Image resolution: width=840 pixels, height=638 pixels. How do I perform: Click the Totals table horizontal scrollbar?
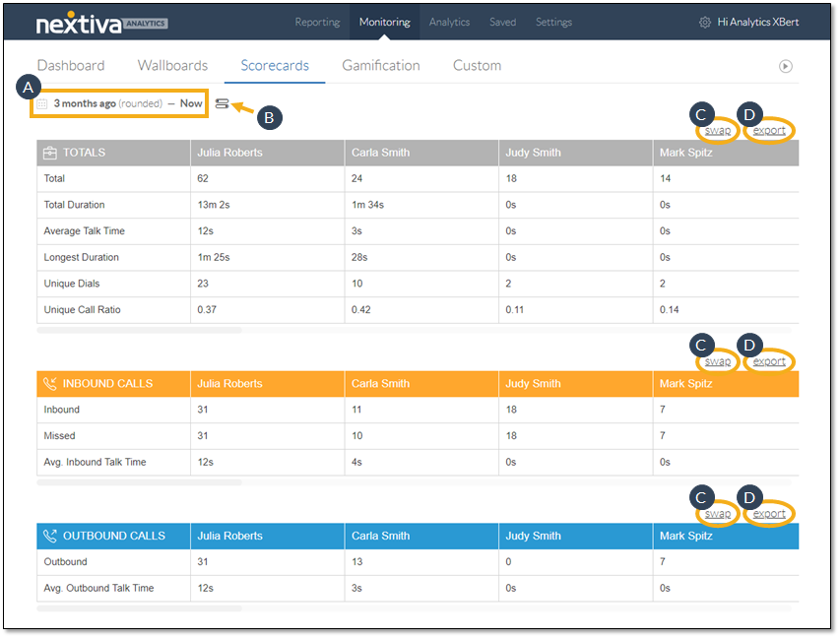pyautogui.click(x=139, y=331)
